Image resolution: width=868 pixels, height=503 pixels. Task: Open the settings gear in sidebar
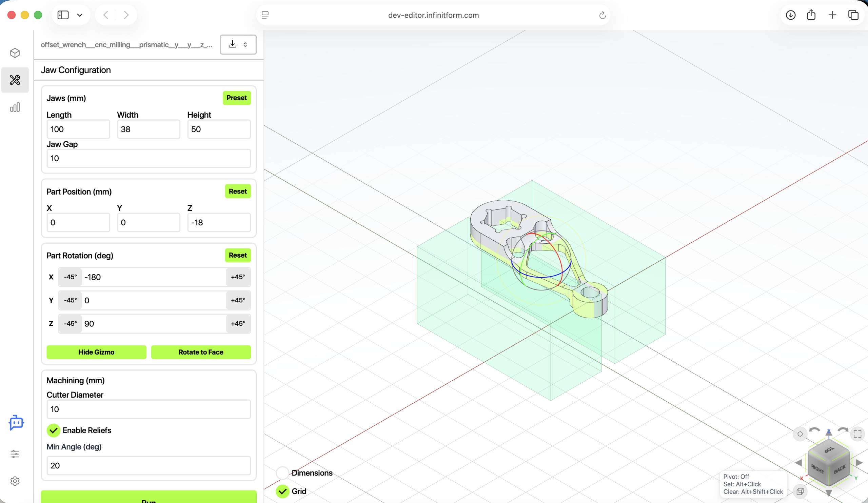pos(15,481)
